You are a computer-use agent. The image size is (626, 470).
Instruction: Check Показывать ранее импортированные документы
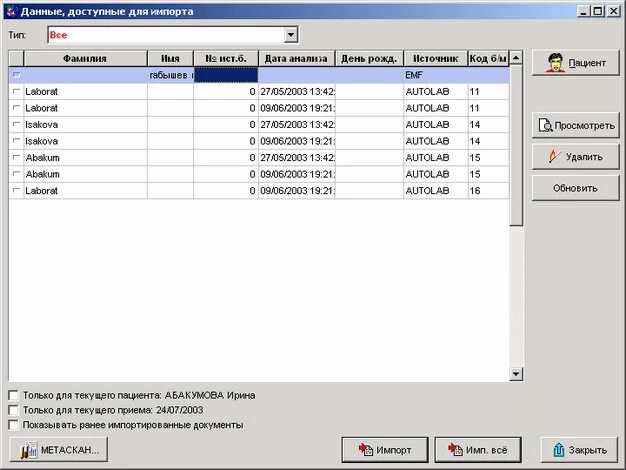[x=13, y=425]
